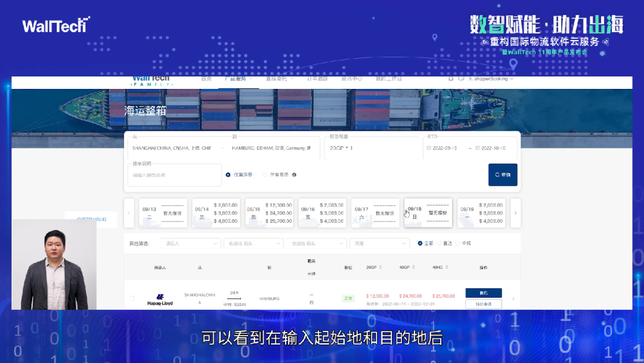The width and height of the screenshot is (644, 363).
Task: Open the 产品服务 navigation menu
Action: 237,78
